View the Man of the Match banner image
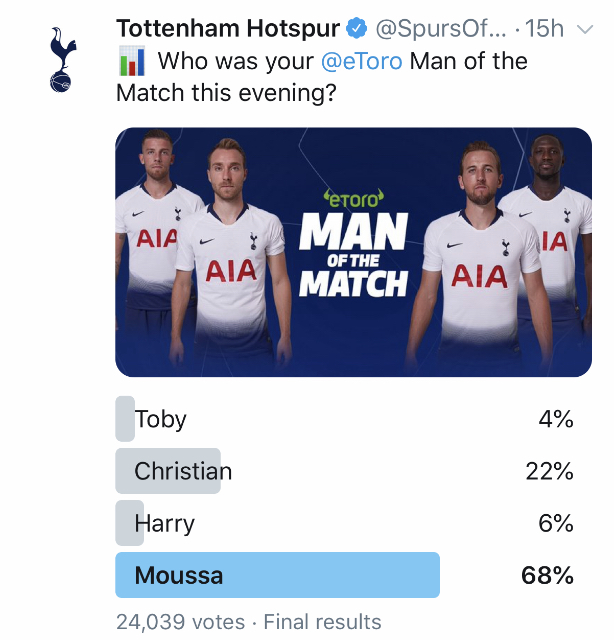The image size is (614, 640). pyautogui.click(x=354, y=252)
